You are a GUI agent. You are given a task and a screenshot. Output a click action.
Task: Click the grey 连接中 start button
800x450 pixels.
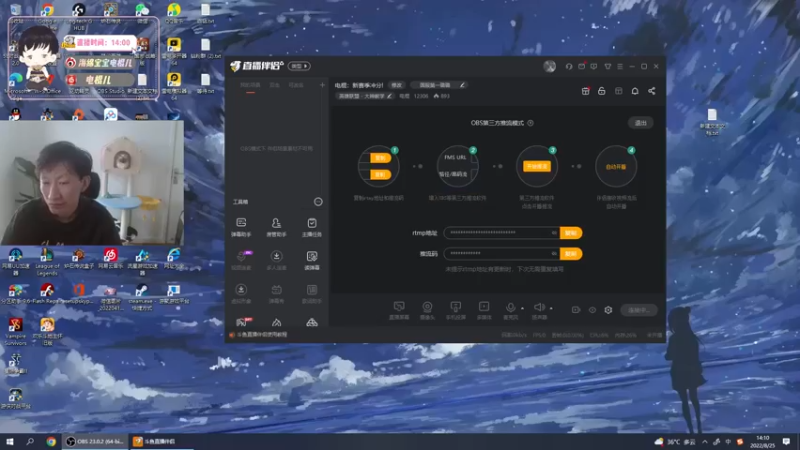pyautogui.click(x=638, y=310)
